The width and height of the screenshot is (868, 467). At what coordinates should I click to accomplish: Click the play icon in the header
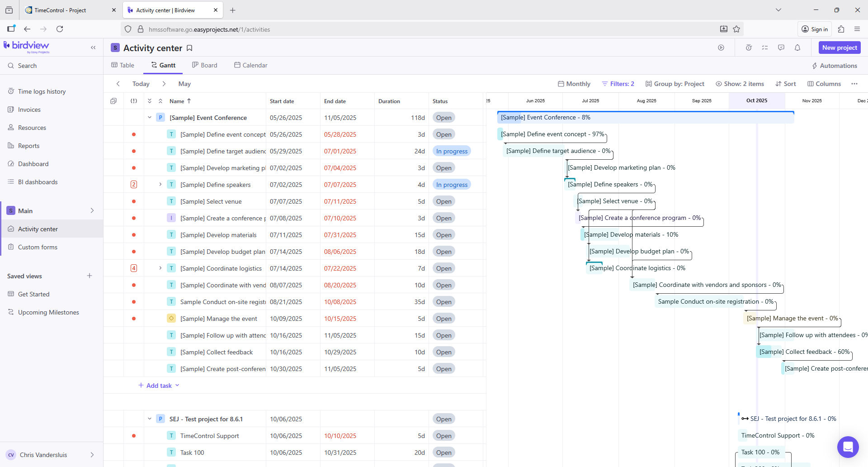pos(721,48)
